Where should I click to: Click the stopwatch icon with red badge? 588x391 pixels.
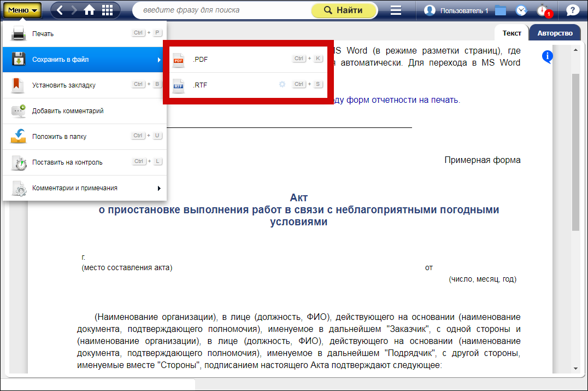[543, 10]
